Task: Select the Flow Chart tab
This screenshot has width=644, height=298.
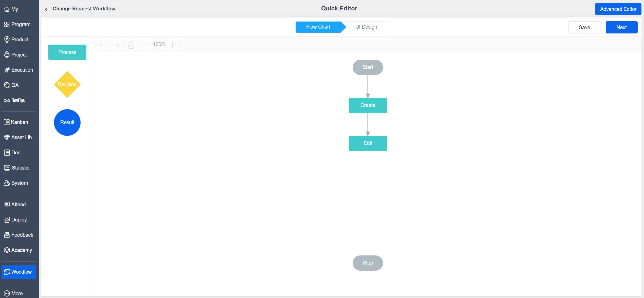Action: [x=318, y=27]
